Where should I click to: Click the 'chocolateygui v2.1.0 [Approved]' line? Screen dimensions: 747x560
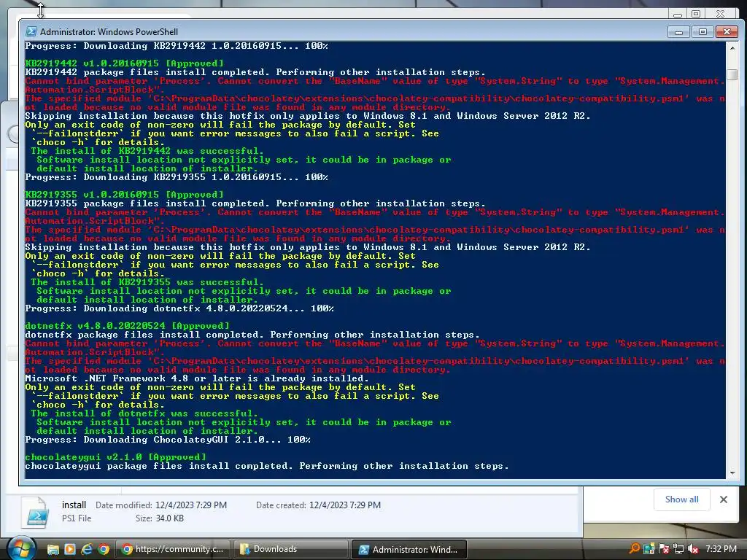115,457
